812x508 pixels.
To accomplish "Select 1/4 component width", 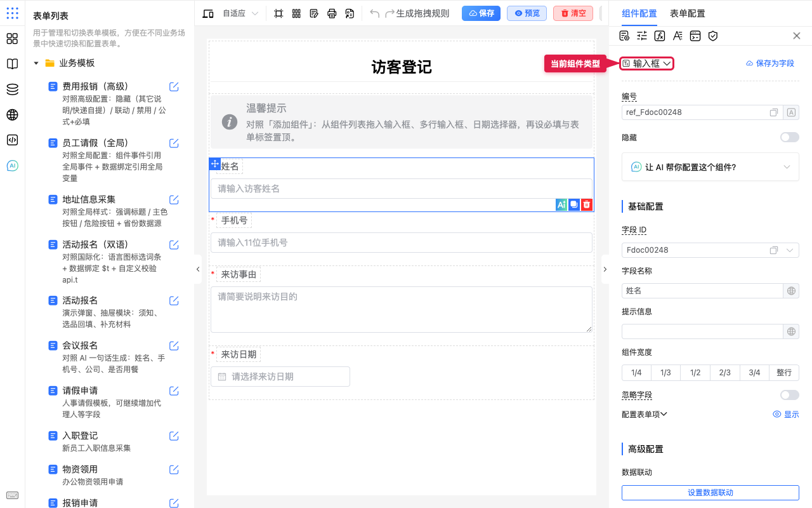I will 636,373.
